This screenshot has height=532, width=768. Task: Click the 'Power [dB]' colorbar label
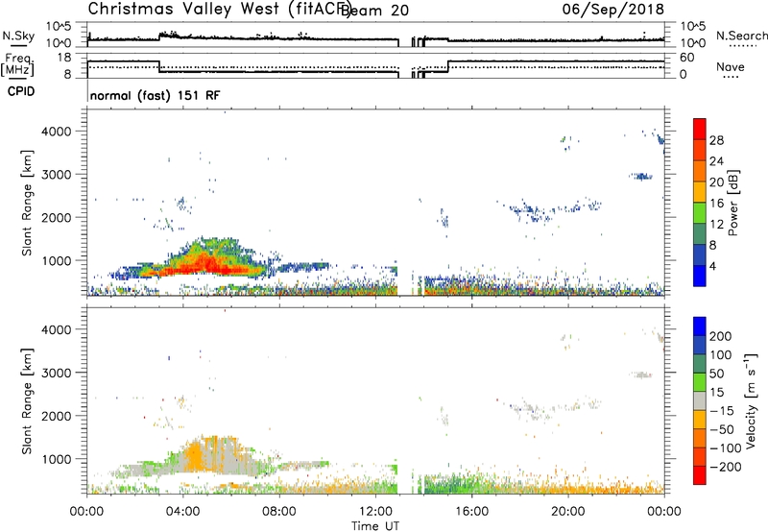click(x=732, y=203)
